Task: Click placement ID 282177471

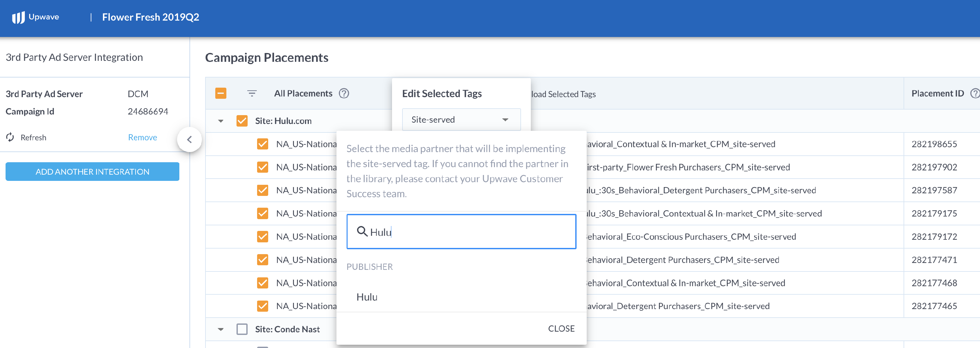Action: [x=934, y=260]
